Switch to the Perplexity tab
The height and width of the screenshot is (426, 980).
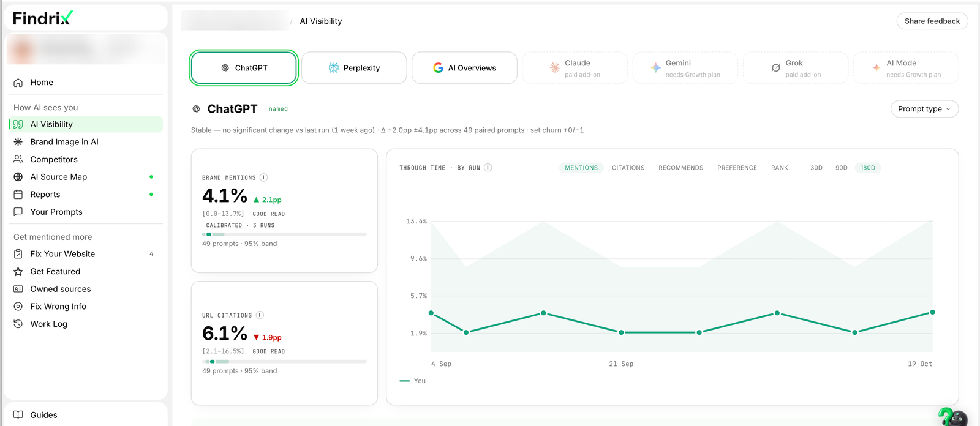point(354,68)
